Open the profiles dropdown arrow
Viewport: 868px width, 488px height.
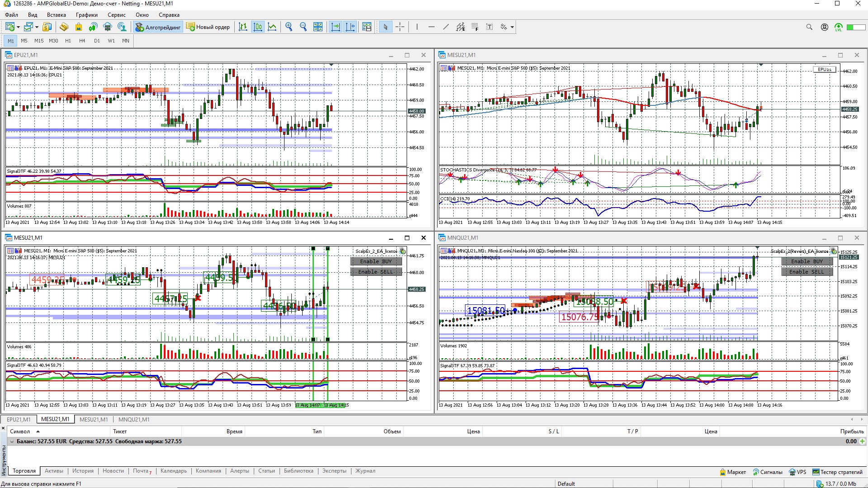point(37,28)
